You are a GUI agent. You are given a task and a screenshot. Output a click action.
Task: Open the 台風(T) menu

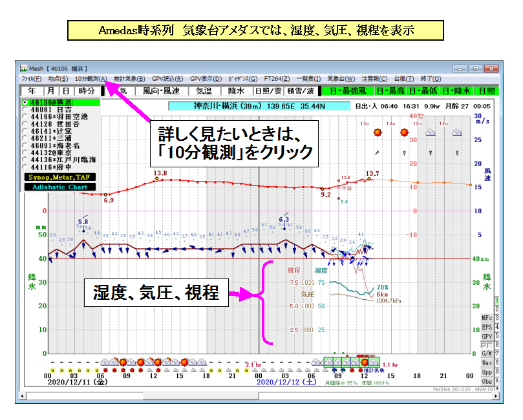(x=404, y=79)
